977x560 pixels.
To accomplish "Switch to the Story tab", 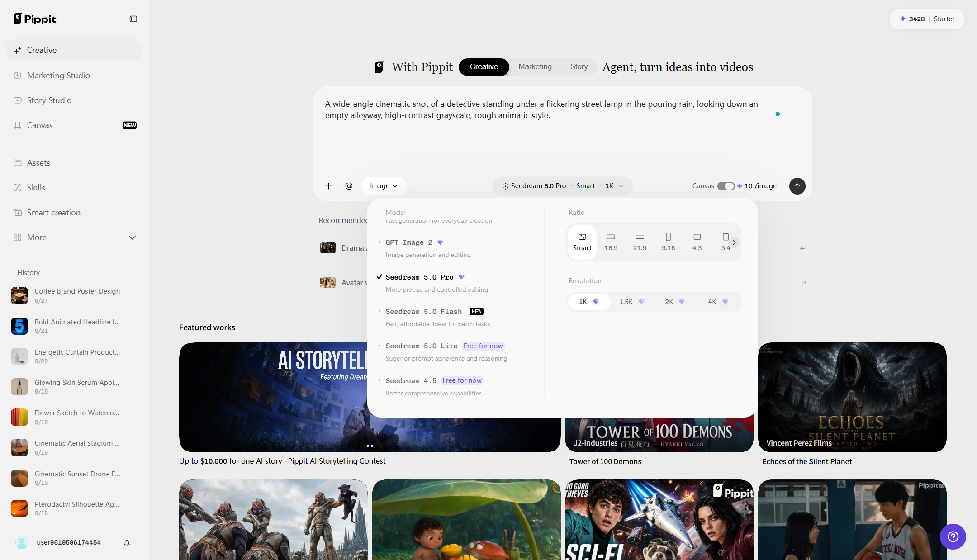I will point(579,67).
